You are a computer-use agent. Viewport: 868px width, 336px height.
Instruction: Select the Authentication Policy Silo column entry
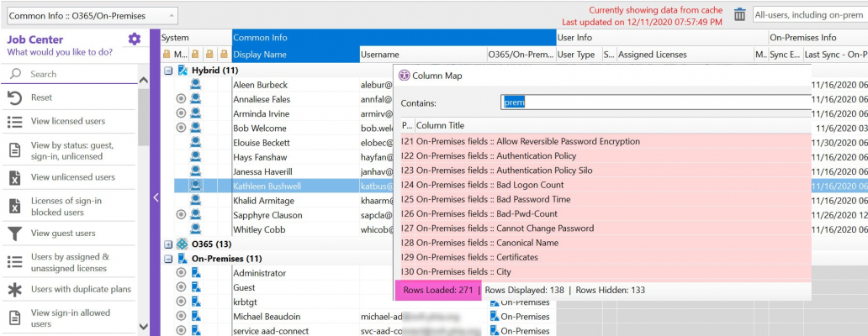[x=606, y=171]
